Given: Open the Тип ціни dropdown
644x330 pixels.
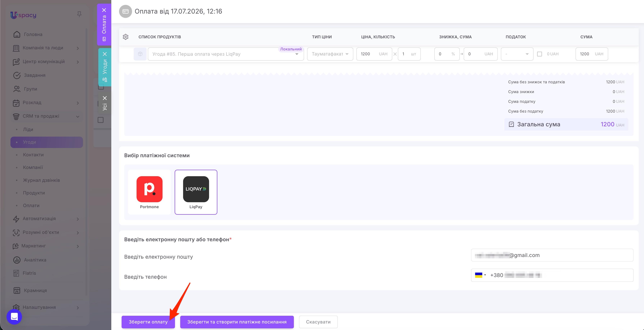Looking at the screenshot, I should click(330, 54).
